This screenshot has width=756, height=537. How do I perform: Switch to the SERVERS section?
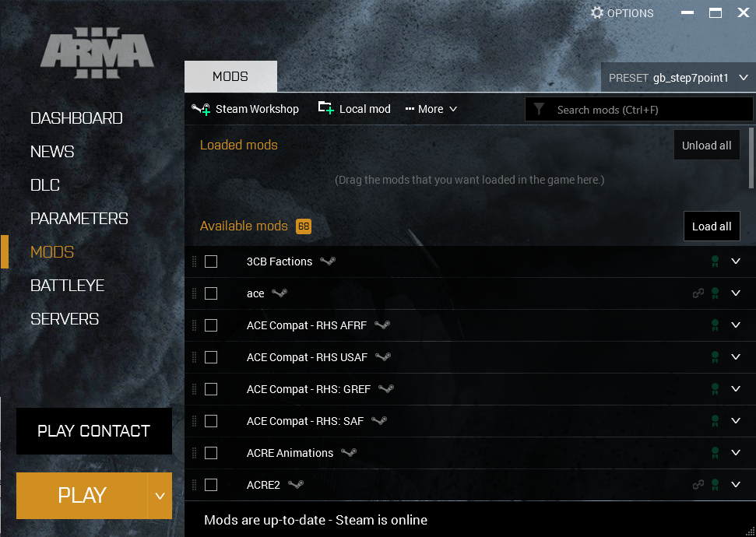click(x=65, y=319)
